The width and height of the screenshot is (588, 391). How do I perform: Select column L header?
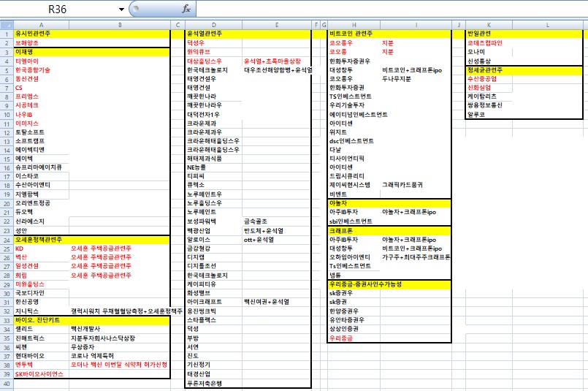pos(548,25)
